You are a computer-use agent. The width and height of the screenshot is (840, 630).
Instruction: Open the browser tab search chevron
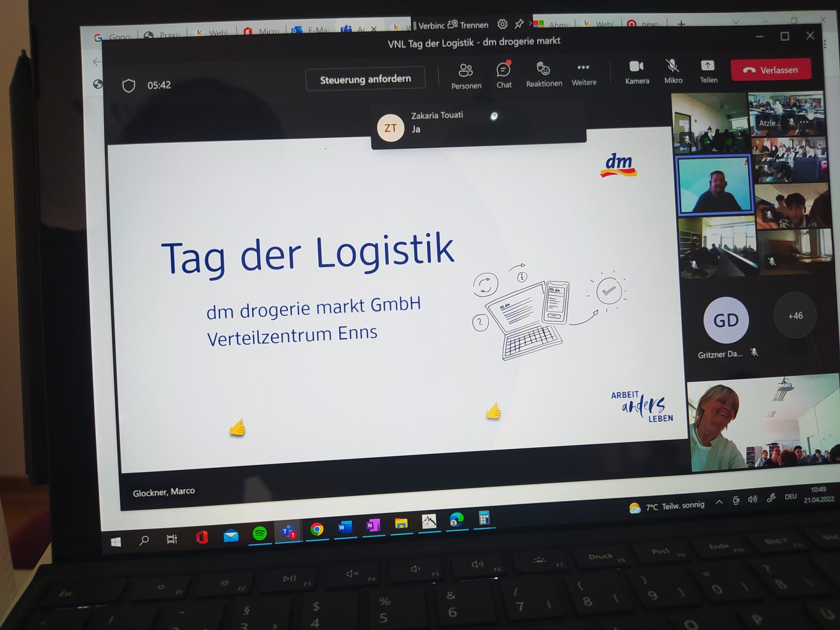click(735, 22)
